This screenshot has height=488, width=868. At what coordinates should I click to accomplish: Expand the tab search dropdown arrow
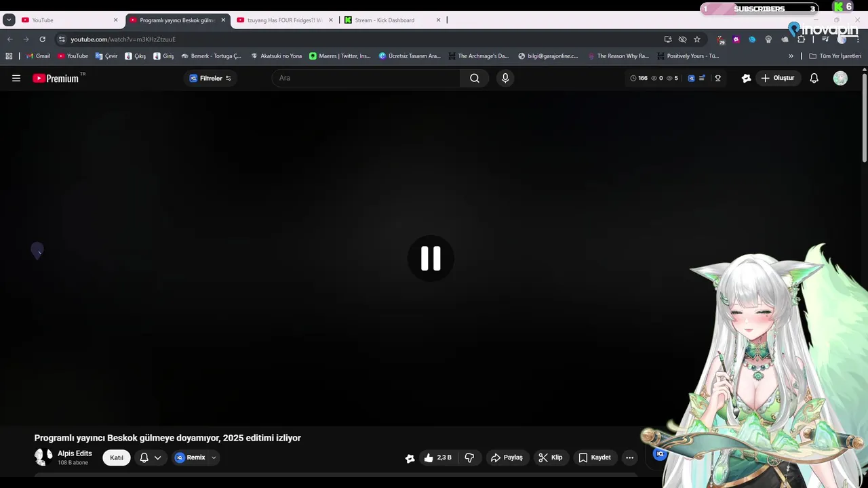tap(9, 20)
